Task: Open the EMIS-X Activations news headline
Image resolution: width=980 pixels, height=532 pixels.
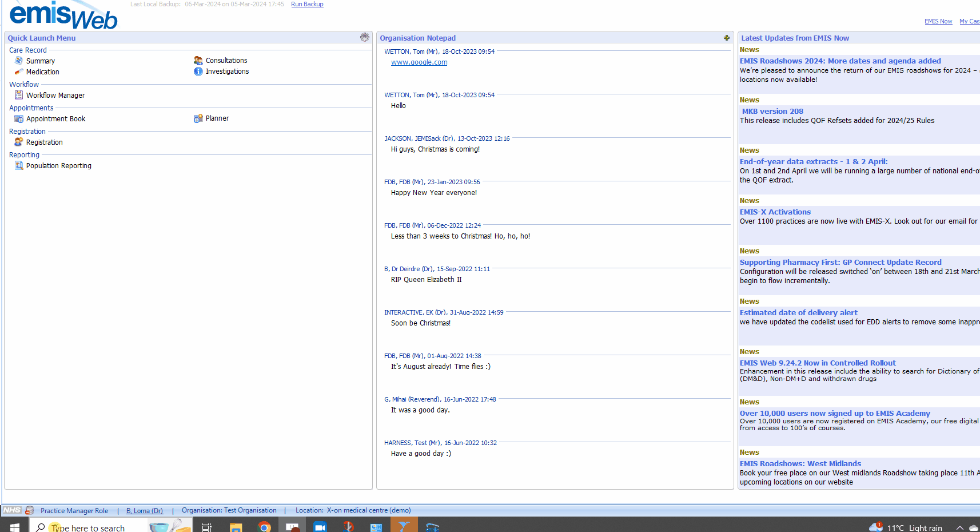Action: 775,212
